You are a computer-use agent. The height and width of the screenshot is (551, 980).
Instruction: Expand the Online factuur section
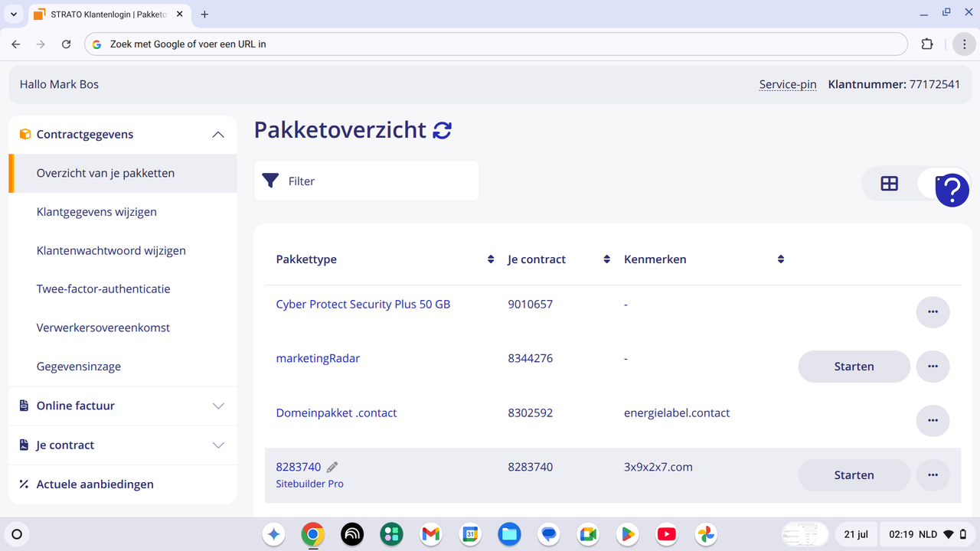pyautogui.click(x=218, y=406)
